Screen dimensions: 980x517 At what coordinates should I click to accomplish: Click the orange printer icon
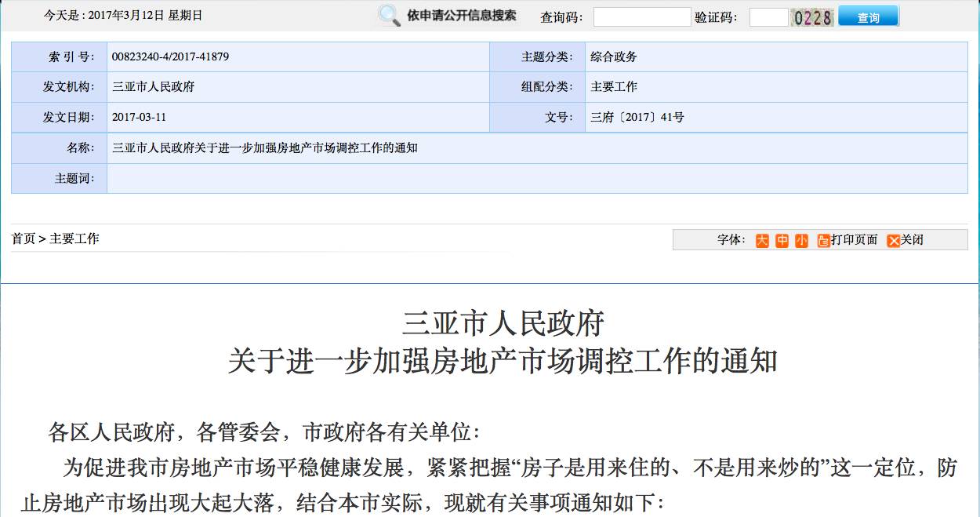tap(822, 241)
